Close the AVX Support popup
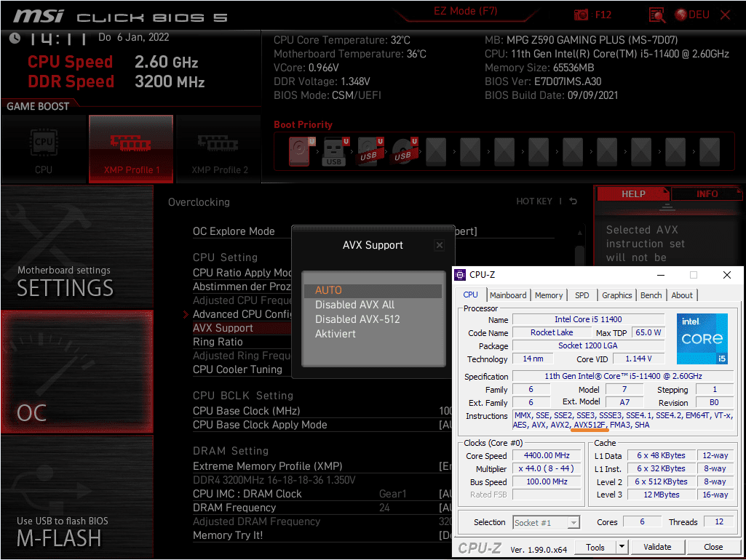Image resolution: width=746 pixels, height=560 pixels. pyautogui.click(x=439, y=245)
